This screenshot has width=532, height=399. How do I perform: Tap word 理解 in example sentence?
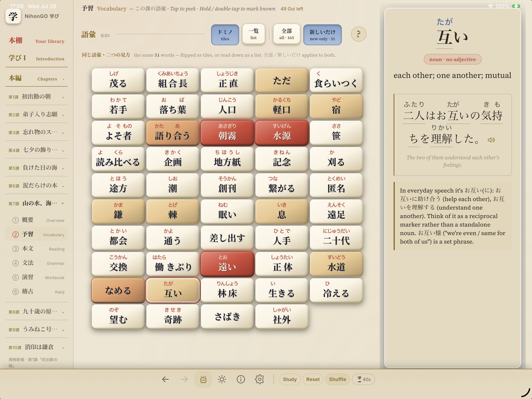coord(442,139)
